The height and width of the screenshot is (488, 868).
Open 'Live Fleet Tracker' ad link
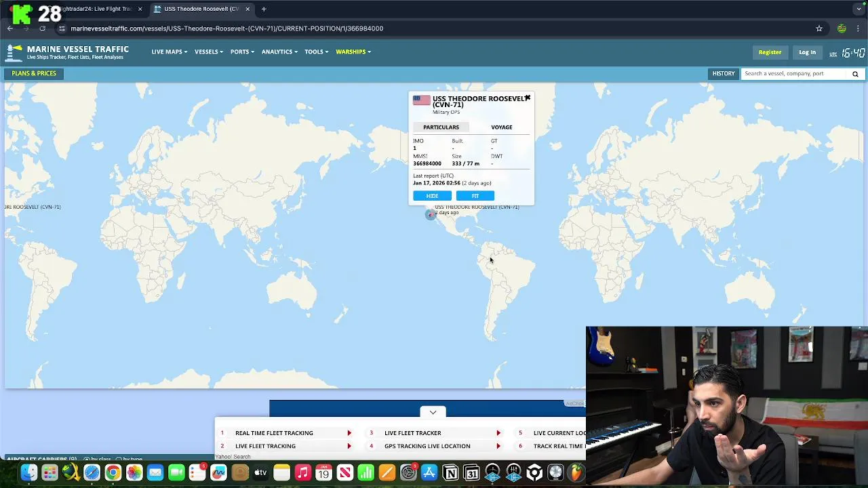tap(413, 433)
